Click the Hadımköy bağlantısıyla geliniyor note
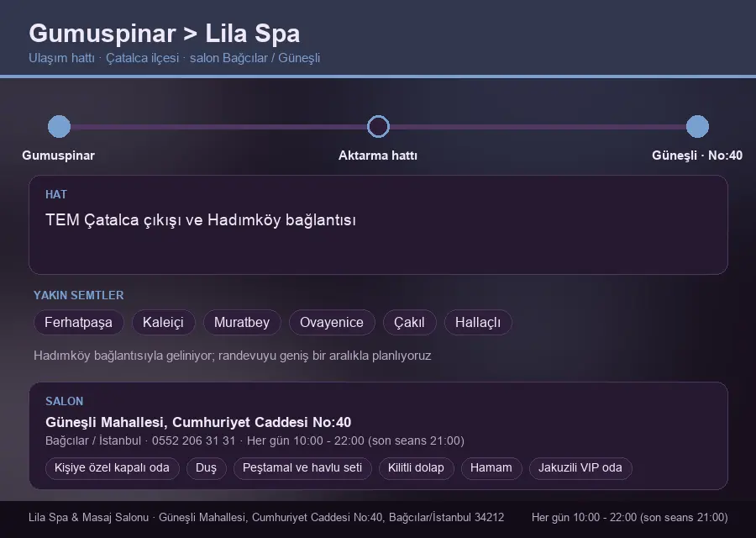This screenshot has height=538, width=756. (x=233, y=356)
